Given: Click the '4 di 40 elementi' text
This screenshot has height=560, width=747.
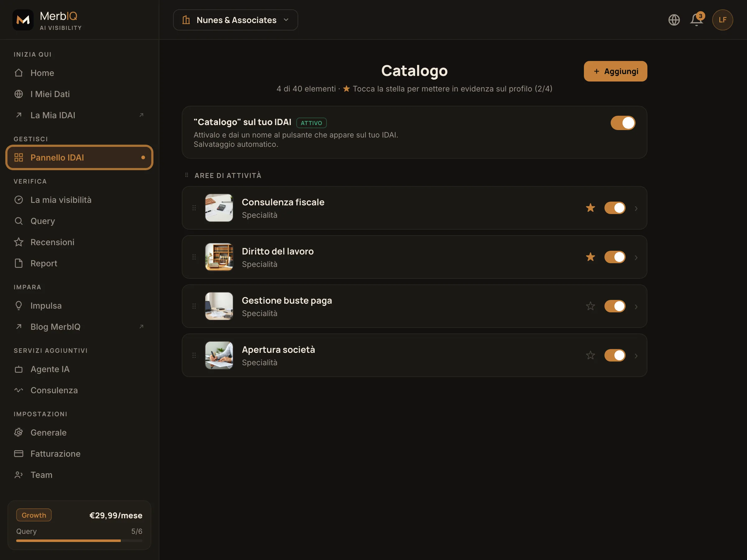Looking at the screenshot, I should point(306,89).
